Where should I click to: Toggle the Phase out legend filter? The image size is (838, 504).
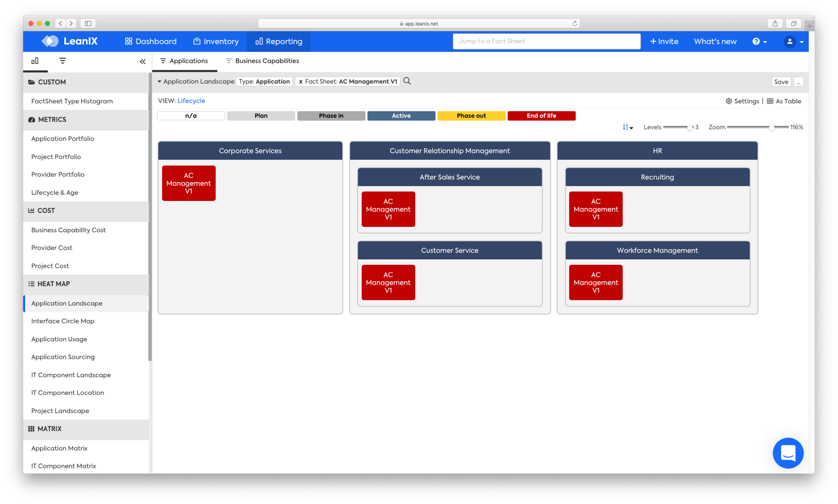(x=471, y=116)
